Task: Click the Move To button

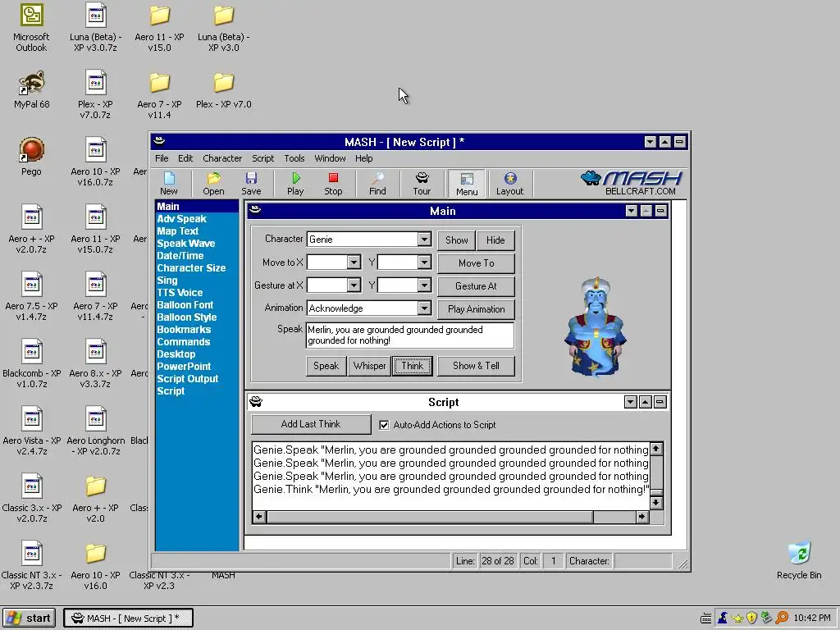Action: (477, 263)
